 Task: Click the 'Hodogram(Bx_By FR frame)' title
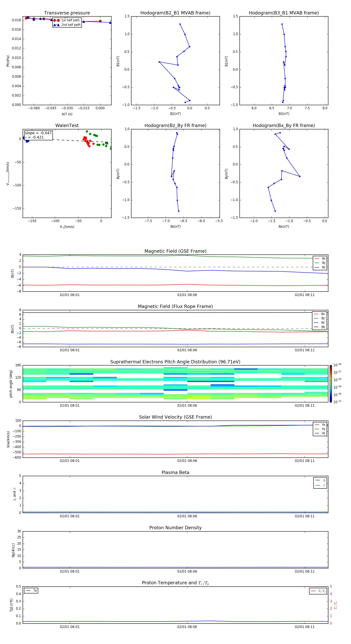tap(284, 125)
